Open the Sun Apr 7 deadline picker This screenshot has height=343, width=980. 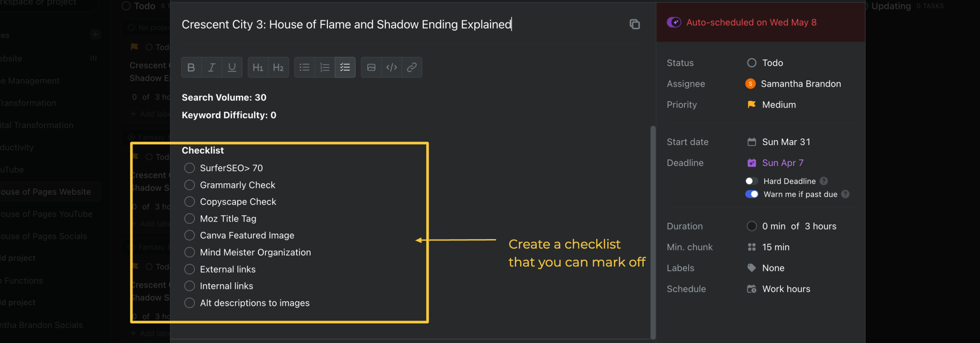point(782,163)
